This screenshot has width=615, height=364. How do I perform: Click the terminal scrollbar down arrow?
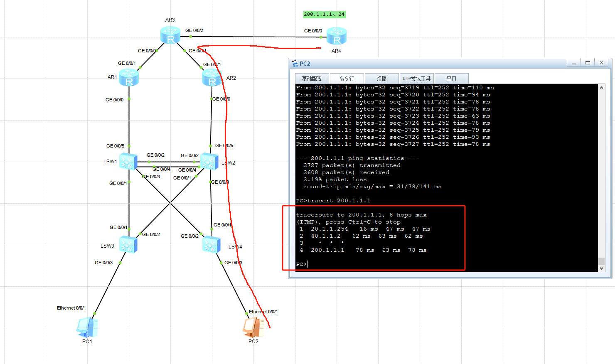click(601, 268)
